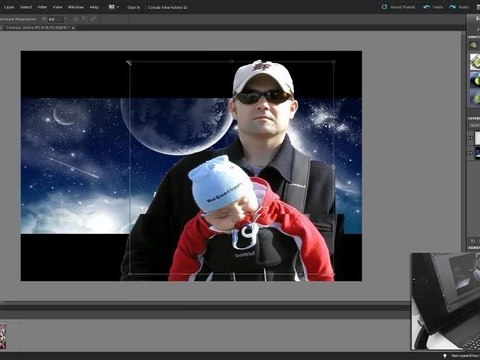Open the layer blend mode dropdown

474,126
